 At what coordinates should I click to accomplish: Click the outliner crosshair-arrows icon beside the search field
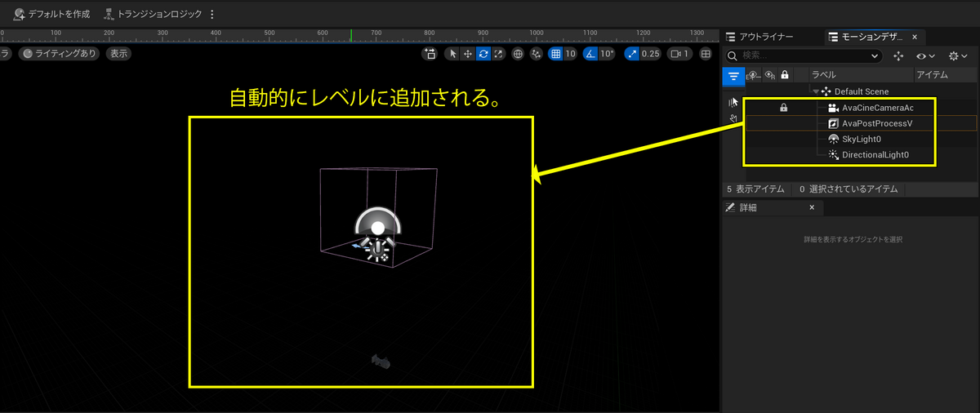[899, 56]
